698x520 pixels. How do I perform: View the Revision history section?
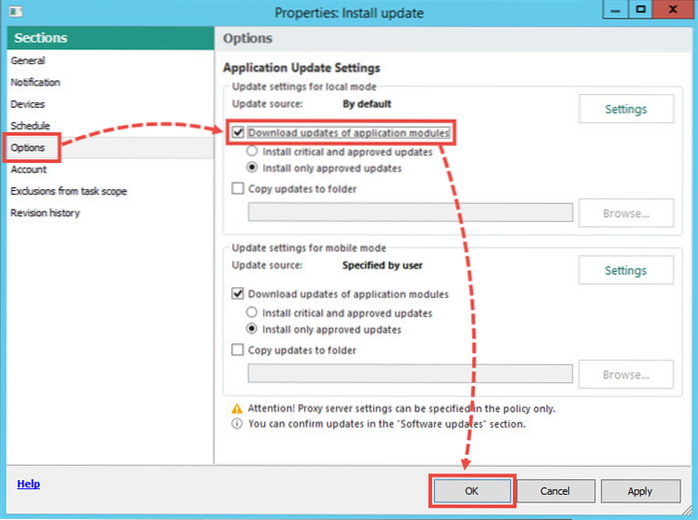44,213
